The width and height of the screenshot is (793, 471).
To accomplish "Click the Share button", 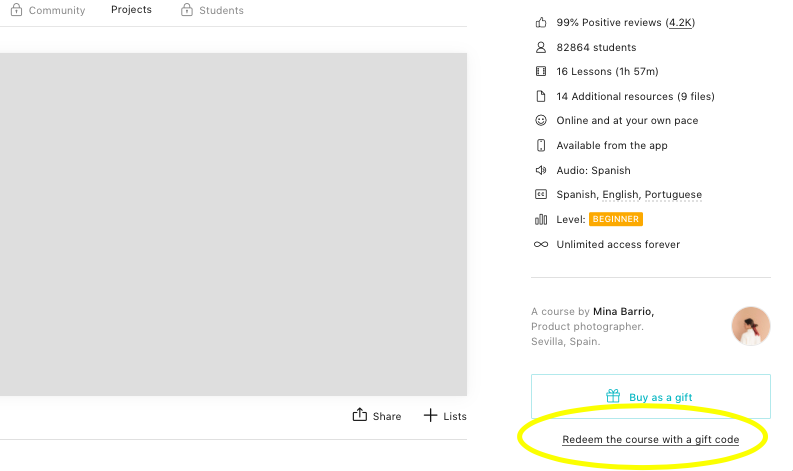I will (x=377, y=415).
